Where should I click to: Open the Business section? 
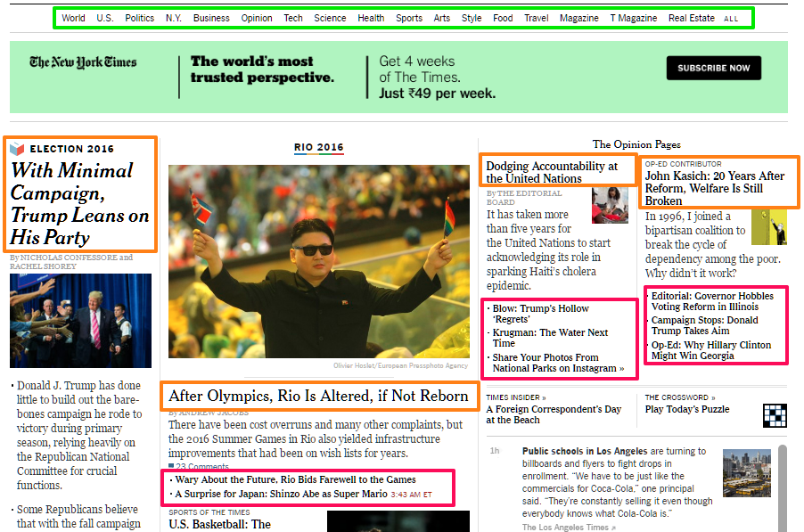tap(211, 18)
